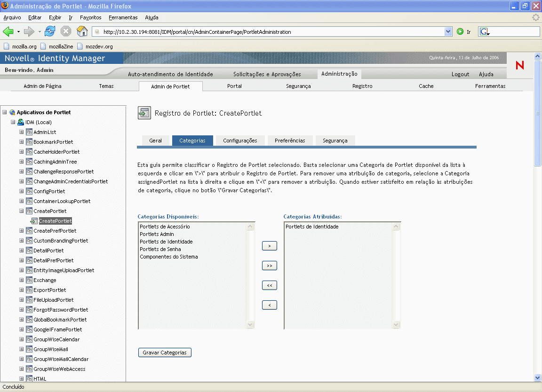The height and width of the screenshot is (392, 542).
Task: Collapse the Aplicativos de Portlet root node
Action: click(5, 112)
